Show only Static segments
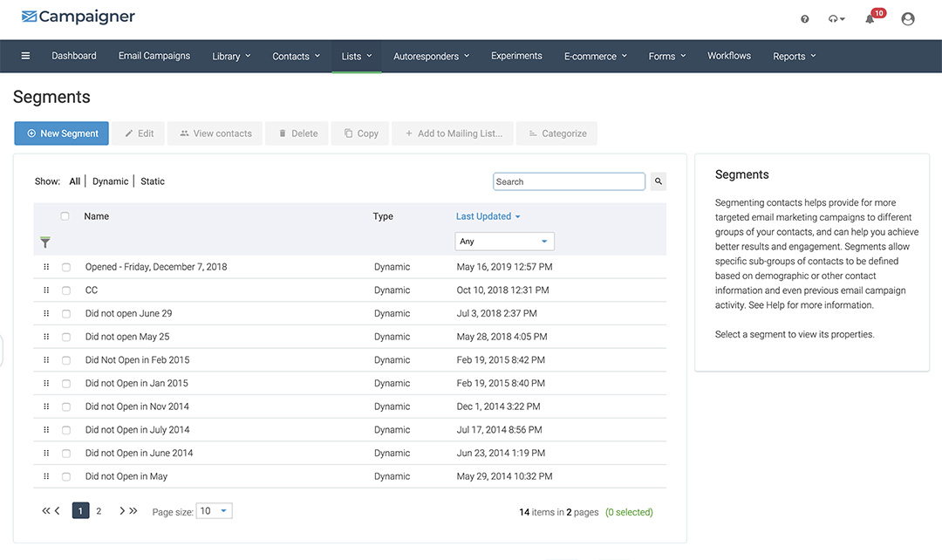 pos(153,181)
